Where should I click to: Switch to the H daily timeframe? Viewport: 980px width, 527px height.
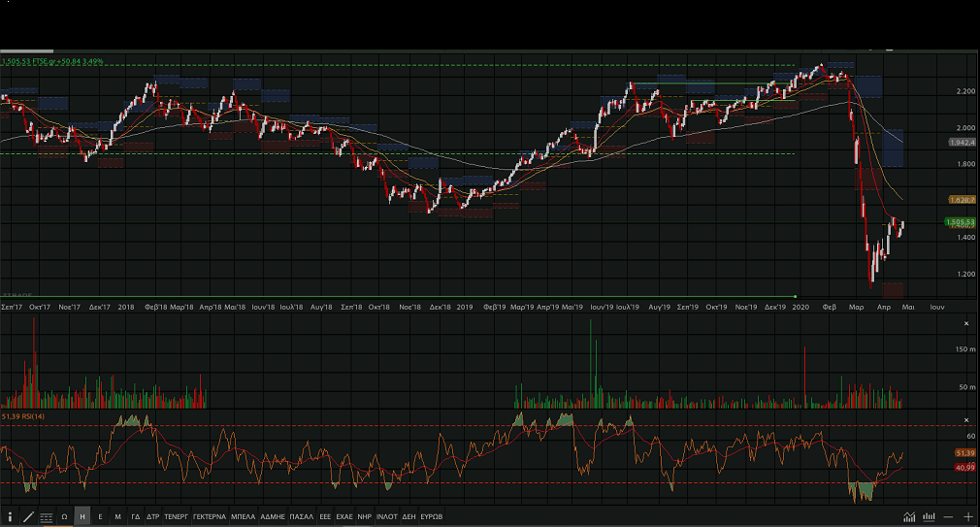[82, 517]
